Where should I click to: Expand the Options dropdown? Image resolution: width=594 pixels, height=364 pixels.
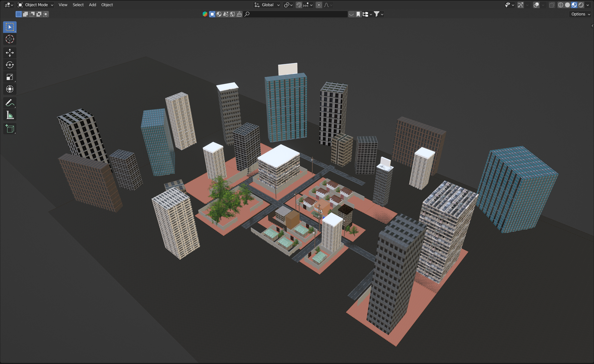click(x=580, y=14)
